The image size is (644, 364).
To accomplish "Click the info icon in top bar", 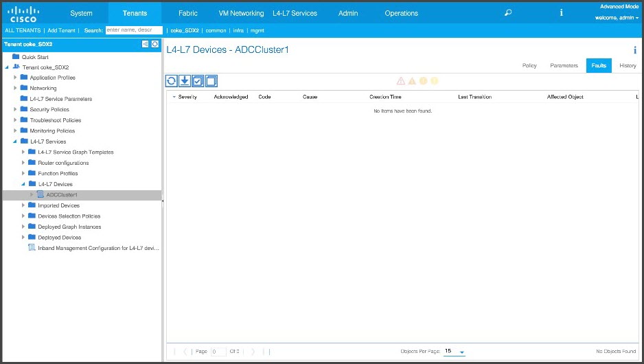I will coord(561,13).
